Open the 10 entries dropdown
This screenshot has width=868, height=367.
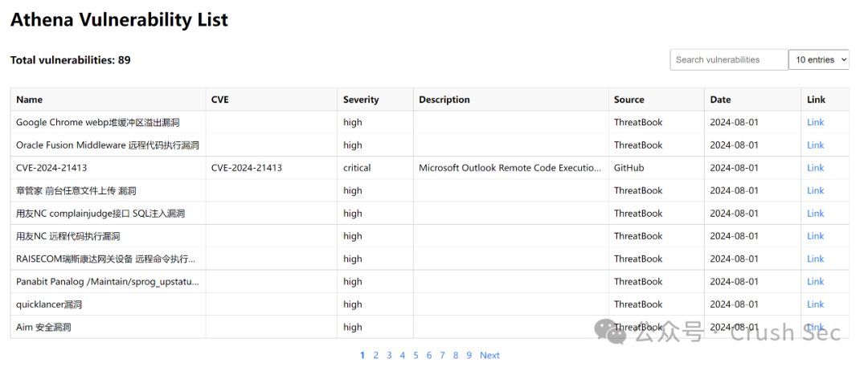click(819, 59)
